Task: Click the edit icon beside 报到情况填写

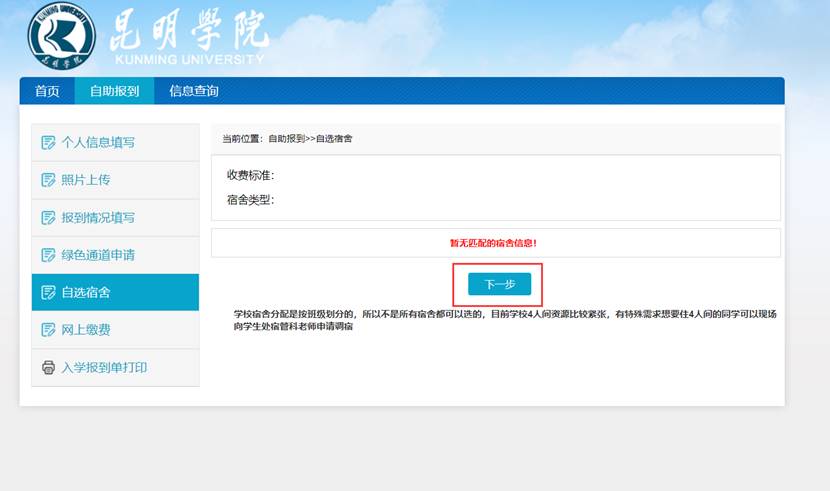Action: (48, 217)
